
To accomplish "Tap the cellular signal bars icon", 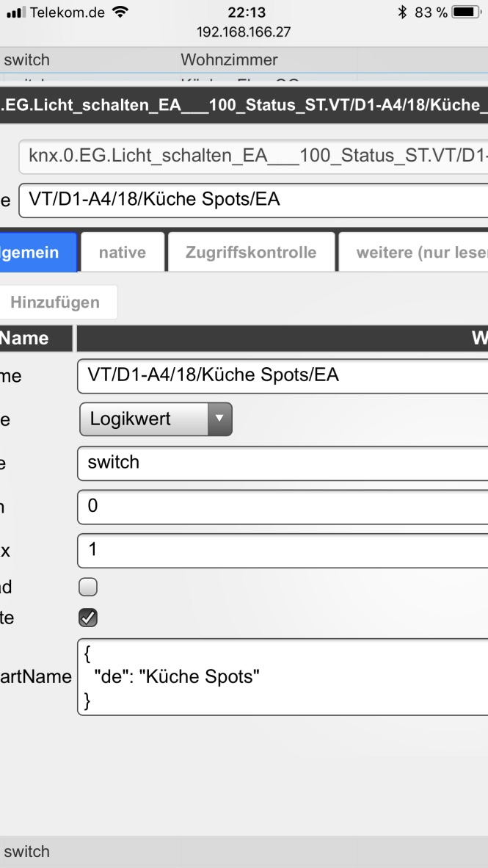I will pos(16,12).
